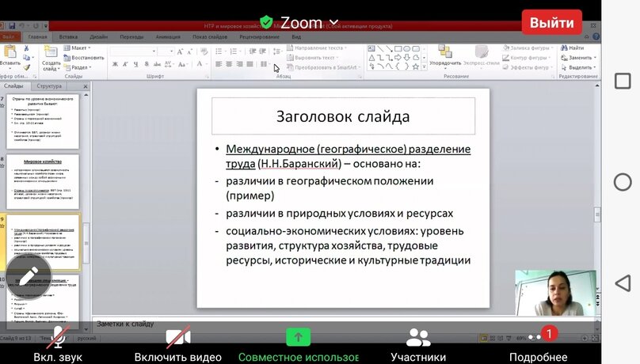Viewport: 640px width, 364px height.
Task: Click the Найти find button
Action: (x=575, y=48)
